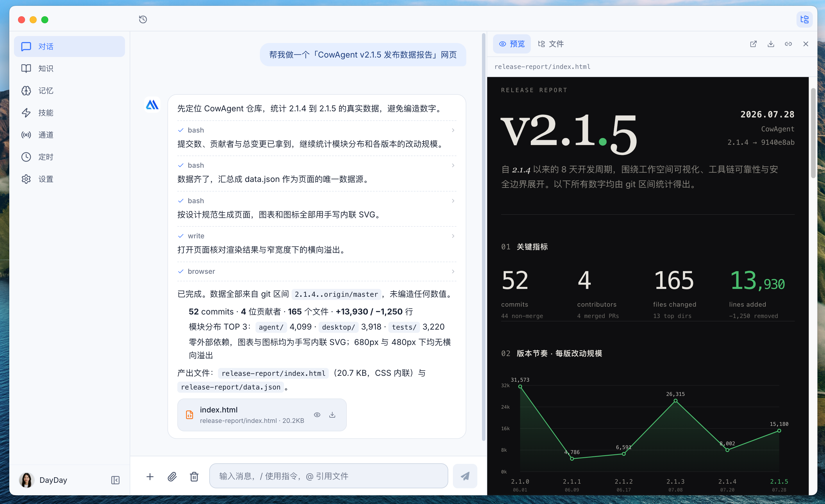Click the 15,180 data point on chart
Screen dimensions: 825x504
tap(779, 431)
